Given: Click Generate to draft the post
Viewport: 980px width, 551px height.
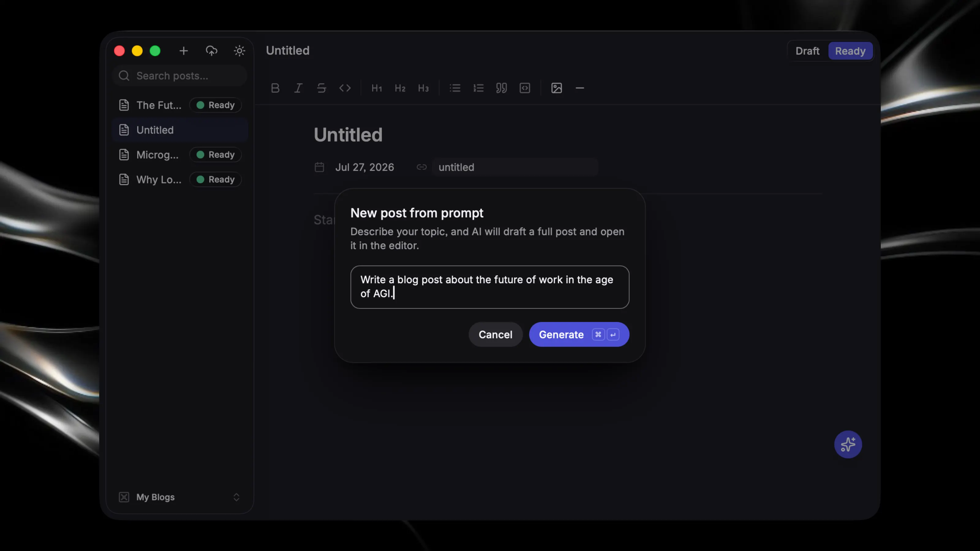Looking at the screenshot, I should pos(579,335).
